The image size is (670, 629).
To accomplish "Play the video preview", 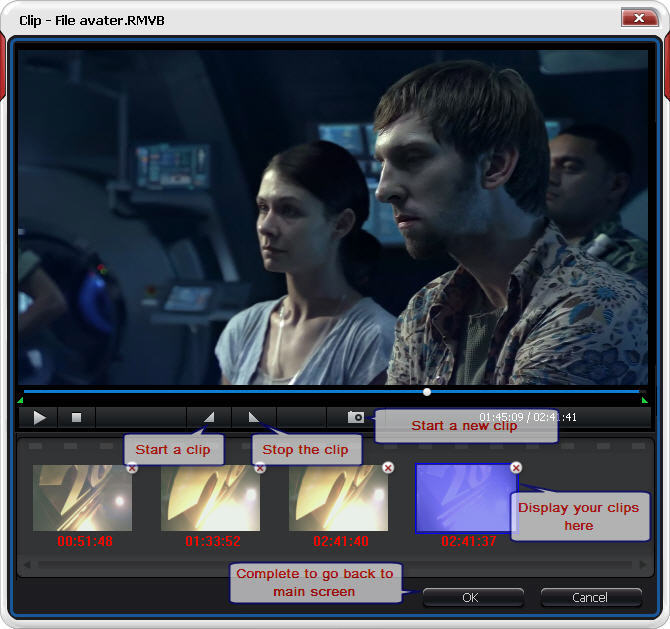I will [39, 417].
